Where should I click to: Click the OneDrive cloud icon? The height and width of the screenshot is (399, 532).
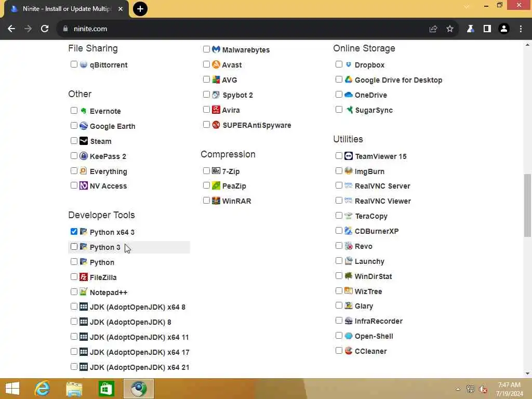pos(349,95)
